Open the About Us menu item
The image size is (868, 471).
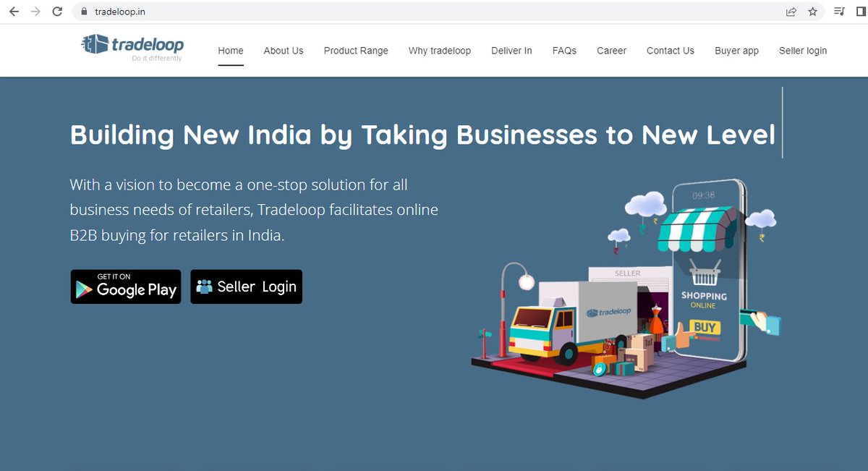(284, 51)
